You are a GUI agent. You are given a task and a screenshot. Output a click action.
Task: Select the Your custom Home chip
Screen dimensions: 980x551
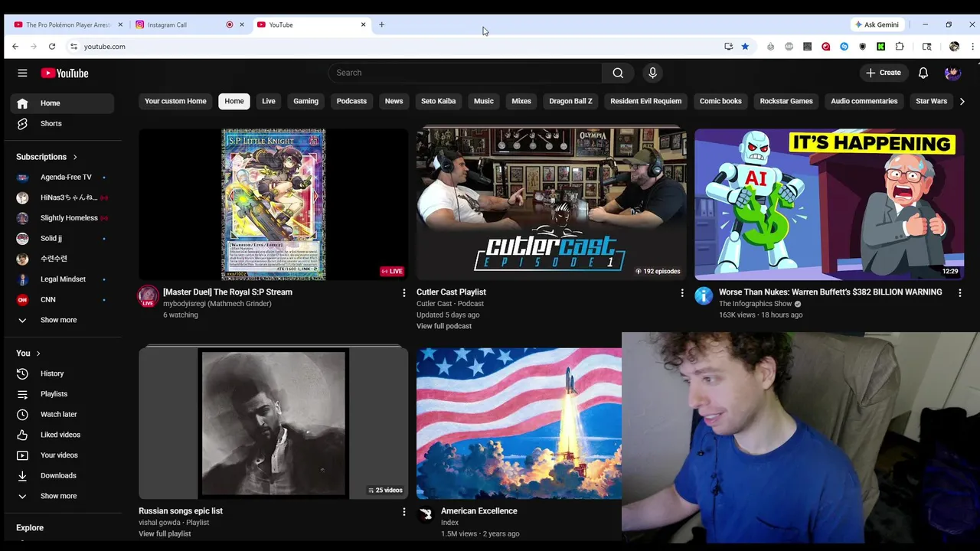175,101
